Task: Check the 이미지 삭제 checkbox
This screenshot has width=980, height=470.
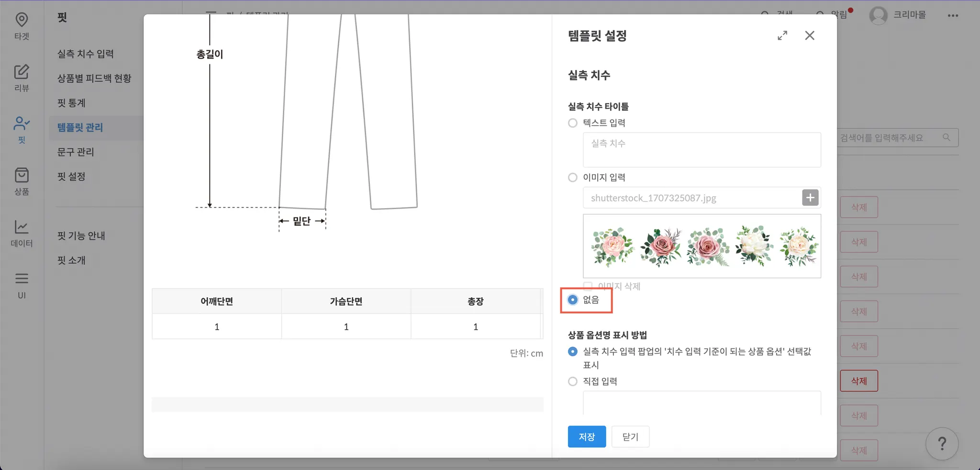Action: [588, 286]
